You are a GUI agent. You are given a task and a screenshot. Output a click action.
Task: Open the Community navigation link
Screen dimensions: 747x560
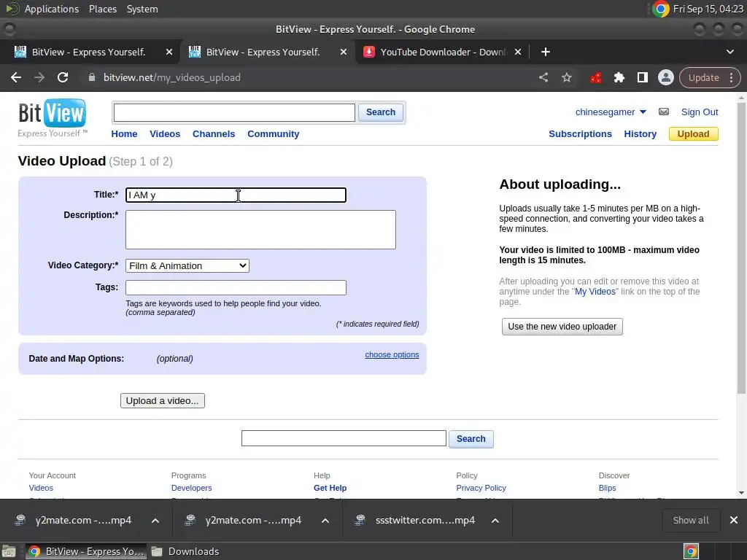(274, 134)
